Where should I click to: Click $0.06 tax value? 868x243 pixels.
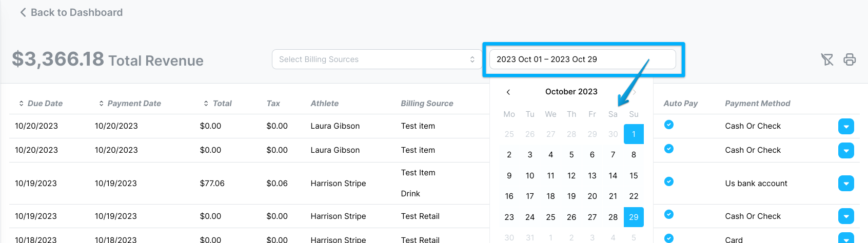(277, 184)
